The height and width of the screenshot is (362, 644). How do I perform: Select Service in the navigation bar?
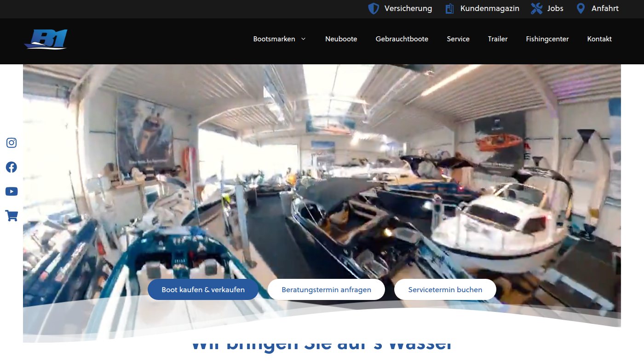click(x=458, y=39)
